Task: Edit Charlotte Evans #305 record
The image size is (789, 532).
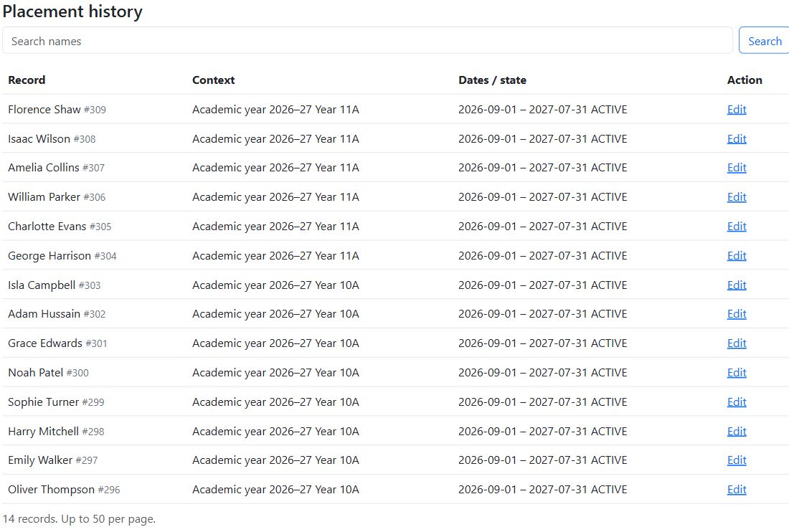Action: click(737, 227)
